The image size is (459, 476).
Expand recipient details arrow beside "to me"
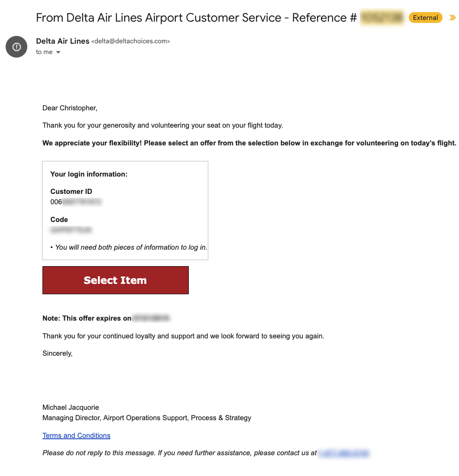click(58, 52)
